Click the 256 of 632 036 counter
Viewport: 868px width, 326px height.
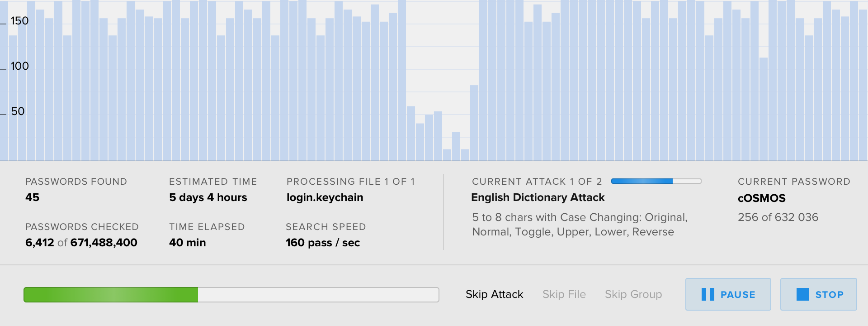[778, 217]
